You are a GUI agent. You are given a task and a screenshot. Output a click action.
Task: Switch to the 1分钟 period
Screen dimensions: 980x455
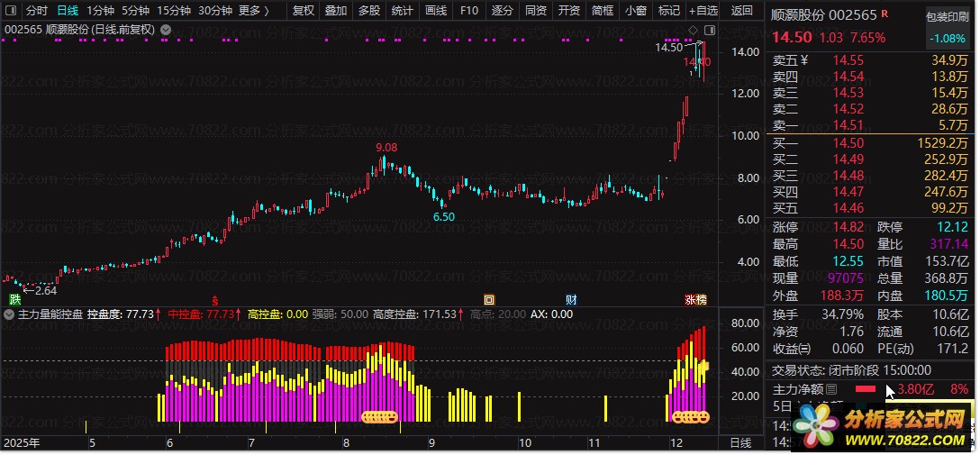(x=100, y=11)
